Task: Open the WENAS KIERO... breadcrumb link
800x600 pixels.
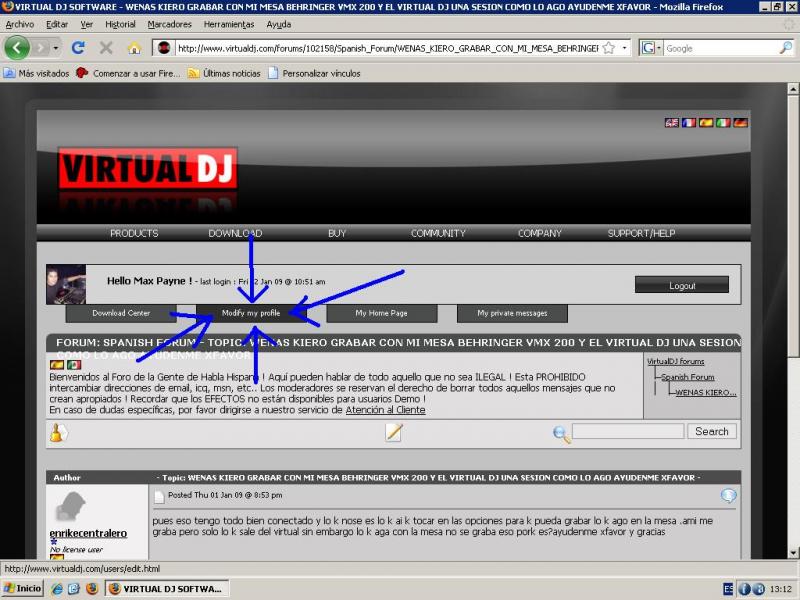Action: [706, 392]
